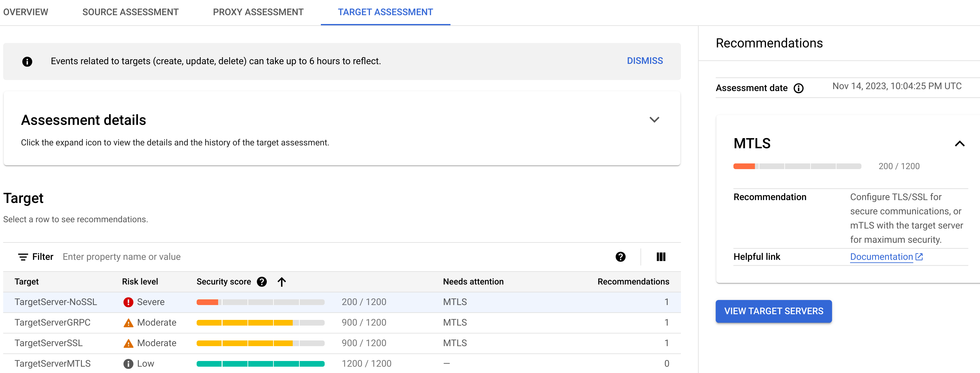Click the Proxy Assessment tab
980x373 pixels.
point(258,12)
